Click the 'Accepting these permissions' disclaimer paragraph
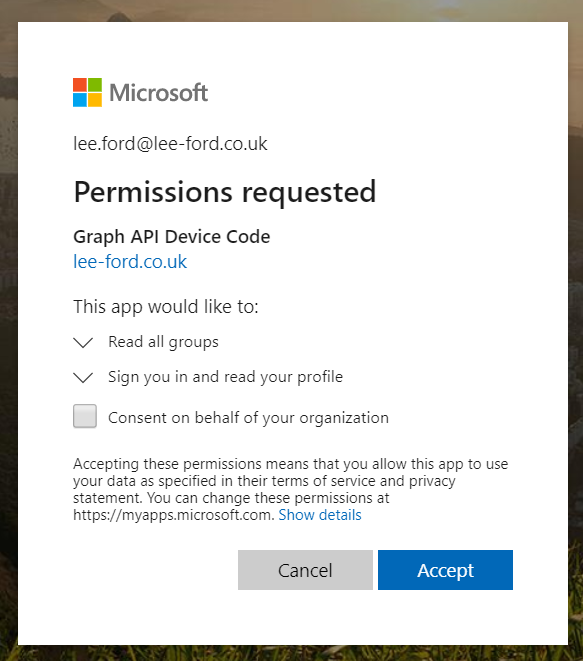 [290, 489]
